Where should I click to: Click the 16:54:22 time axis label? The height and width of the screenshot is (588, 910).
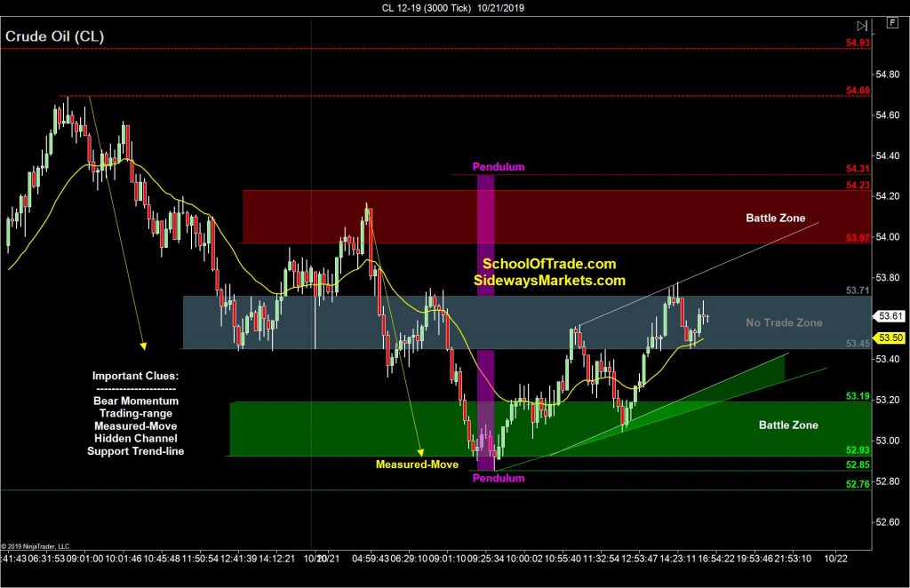[x=716, y=559]
